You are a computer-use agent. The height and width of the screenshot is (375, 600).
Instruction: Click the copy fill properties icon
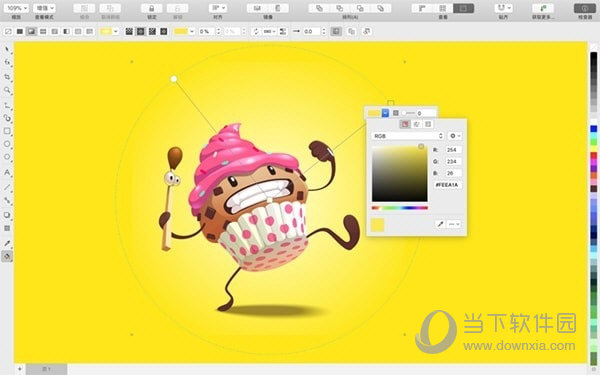[352, 31]
